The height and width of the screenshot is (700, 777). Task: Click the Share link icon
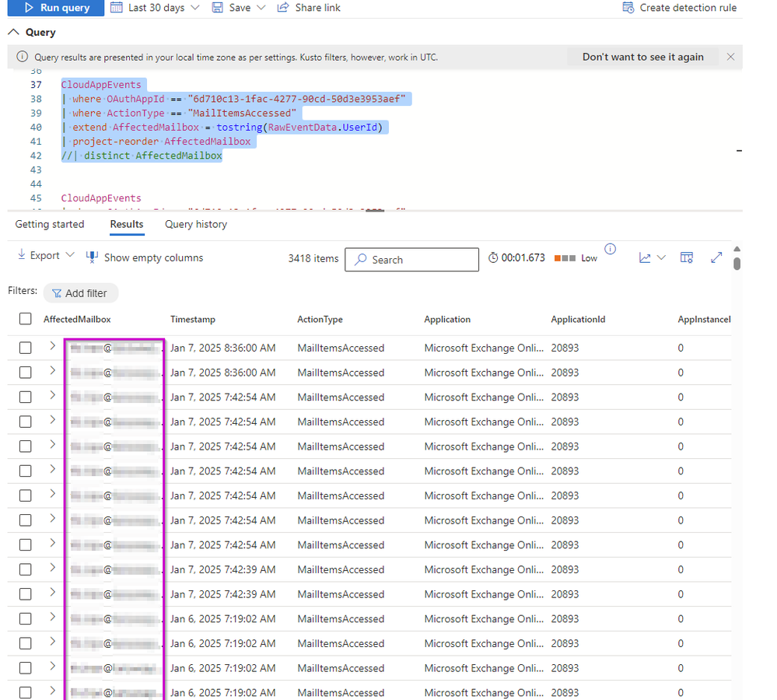pyautogui.click(x=283, y=8)
